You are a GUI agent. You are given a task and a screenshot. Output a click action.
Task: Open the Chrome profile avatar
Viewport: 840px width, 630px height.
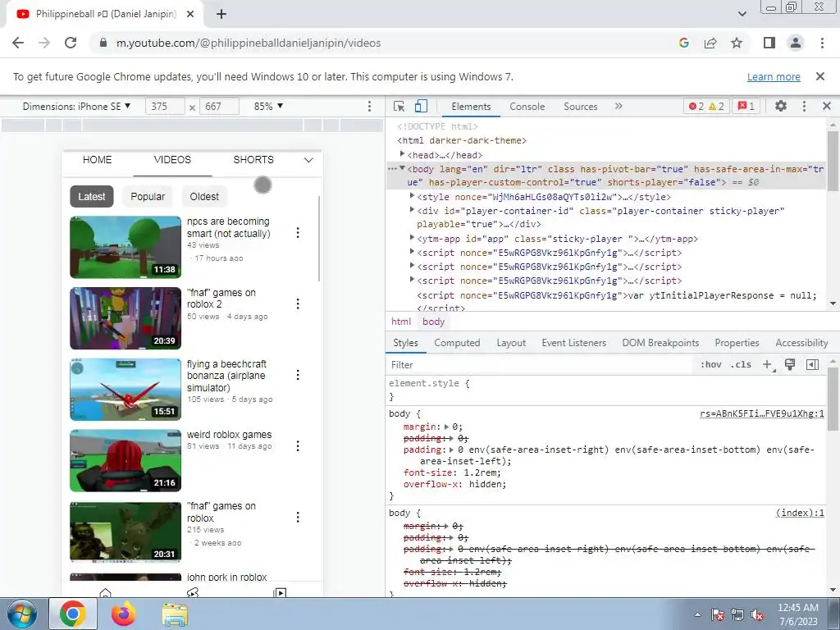(x=796, y=43)
